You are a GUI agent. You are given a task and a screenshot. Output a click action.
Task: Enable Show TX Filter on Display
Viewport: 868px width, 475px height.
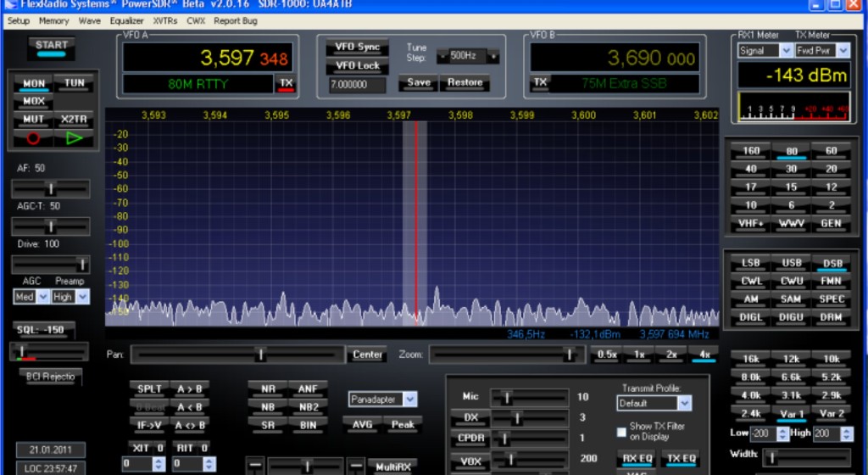(x=622, y=432)
